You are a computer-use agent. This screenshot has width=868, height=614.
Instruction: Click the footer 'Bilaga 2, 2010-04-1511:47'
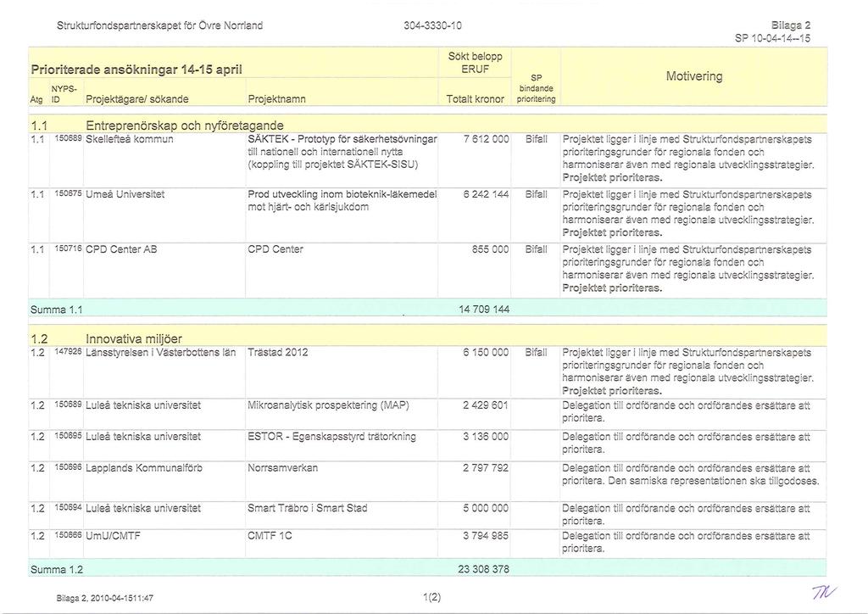pyautogui.click(x=104, y=599)
